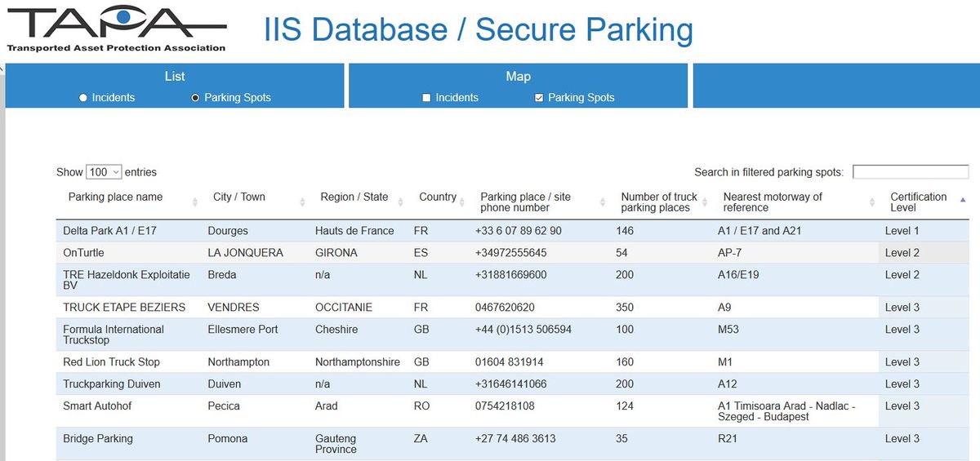Click the RO country cell
This screenshot has height=461, width=980.
coord(421,406)
